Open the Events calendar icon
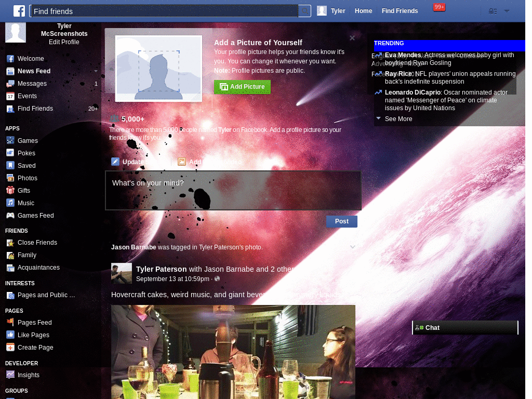 [10, 96]
